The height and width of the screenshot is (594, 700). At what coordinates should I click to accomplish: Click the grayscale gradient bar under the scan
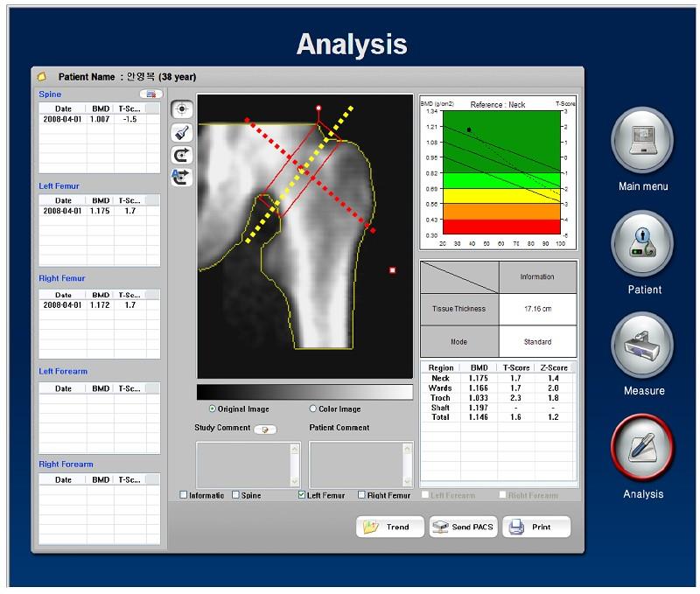304,392
